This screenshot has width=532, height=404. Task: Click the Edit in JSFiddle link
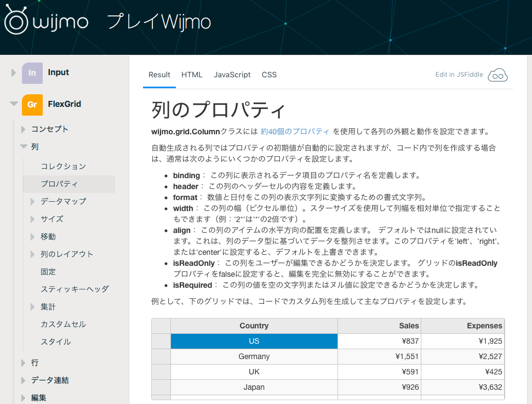pyautogui.click(x=459, y=75)
